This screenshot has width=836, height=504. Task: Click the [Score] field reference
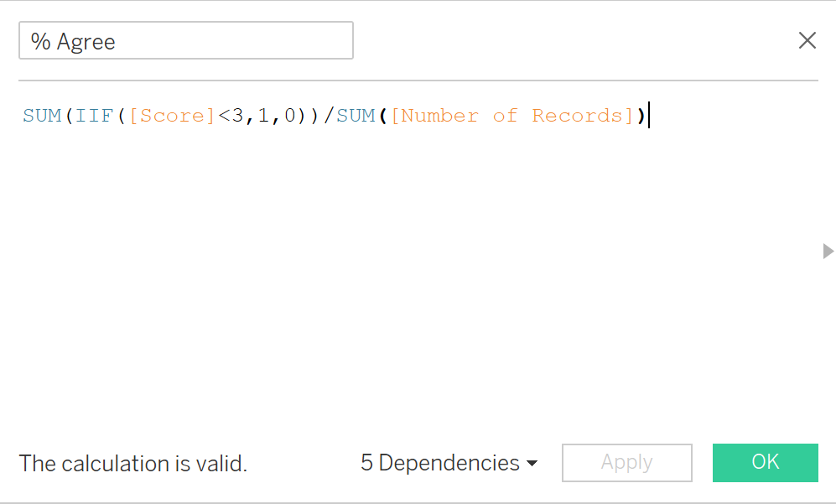coord(173,116)
